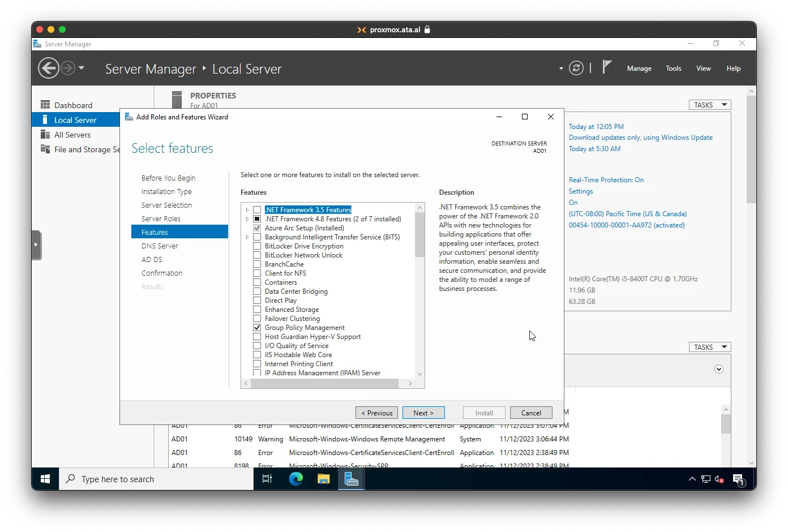Image resolution: width=788 pixels, height=532 pixels.
Task: Open the lower TASKS dropdown
Action: (x=710, y=347)
